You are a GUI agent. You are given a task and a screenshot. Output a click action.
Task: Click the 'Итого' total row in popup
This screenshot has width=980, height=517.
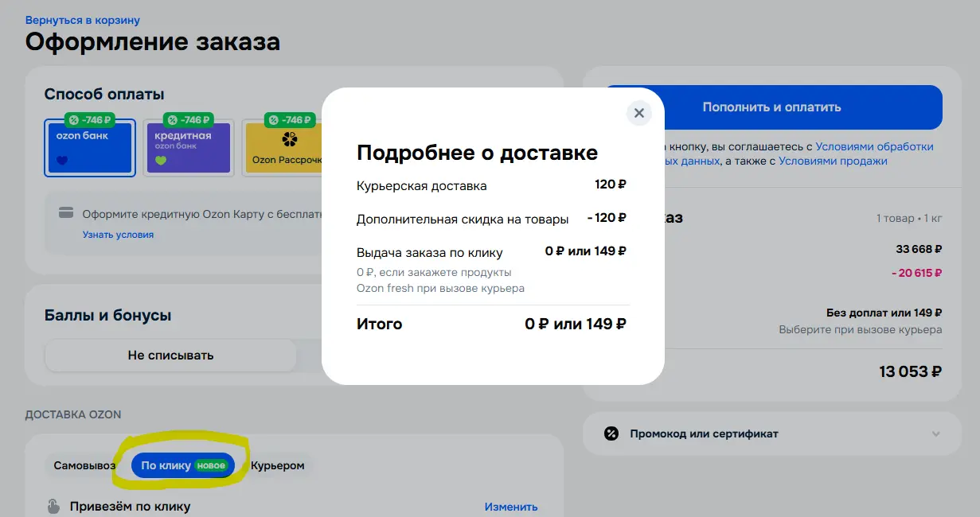coord(492,325)
